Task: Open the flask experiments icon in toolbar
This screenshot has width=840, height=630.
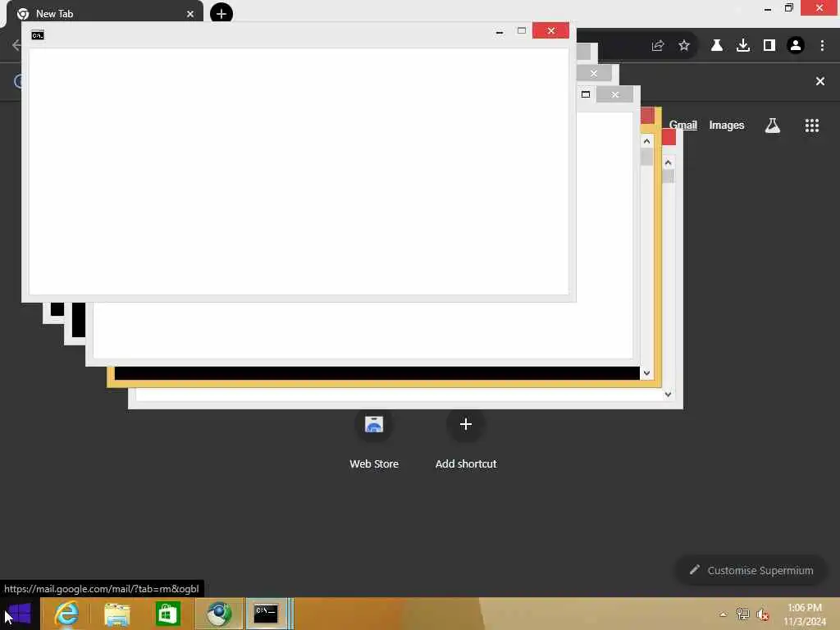Action: (716, 46)
